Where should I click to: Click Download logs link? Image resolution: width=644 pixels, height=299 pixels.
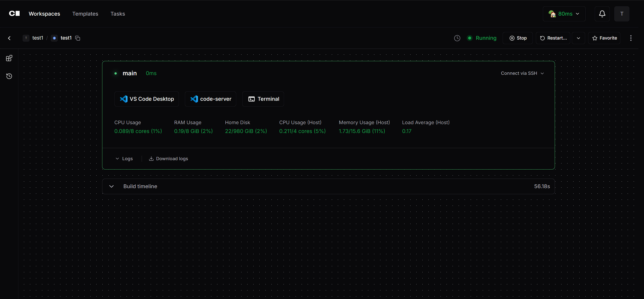(x=169, y=159)
